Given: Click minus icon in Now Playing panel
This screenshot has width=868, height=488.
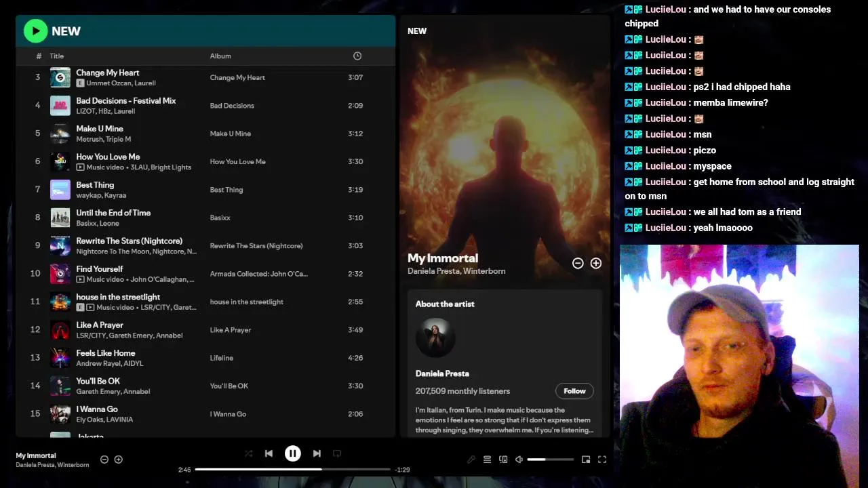Looking at the screenshot, I should [x=578, y=263].
